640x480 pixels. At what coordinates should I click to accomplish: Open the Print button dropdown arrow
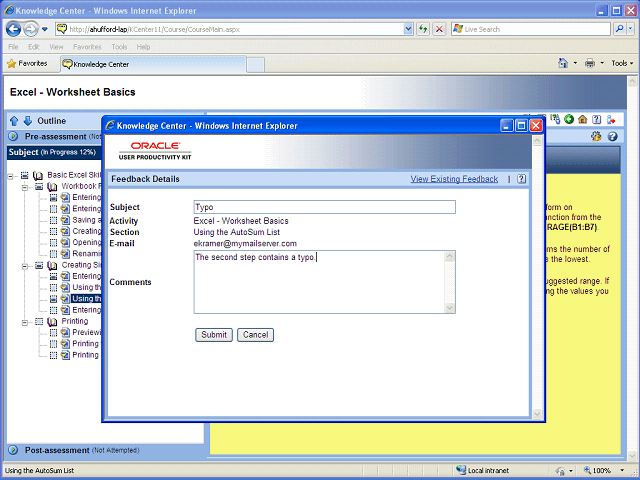coord(602,63)
